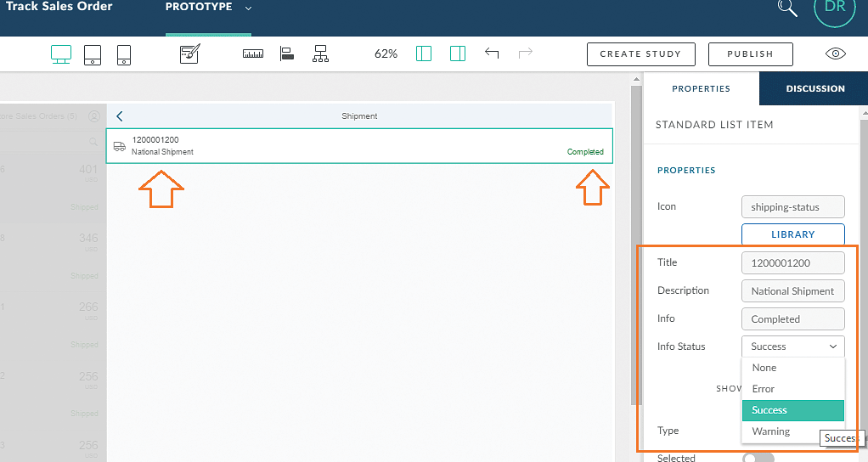The image size is (868, 462).
Task: Toggle the ruler tool in toolbar
Action: coord(253,54)
